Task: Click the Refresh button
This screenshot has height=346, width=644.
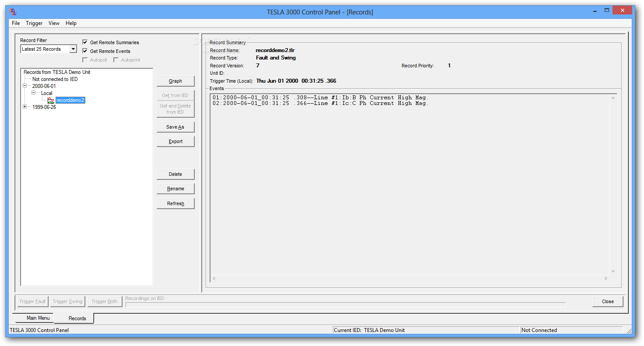Action: tap(175, 203)
